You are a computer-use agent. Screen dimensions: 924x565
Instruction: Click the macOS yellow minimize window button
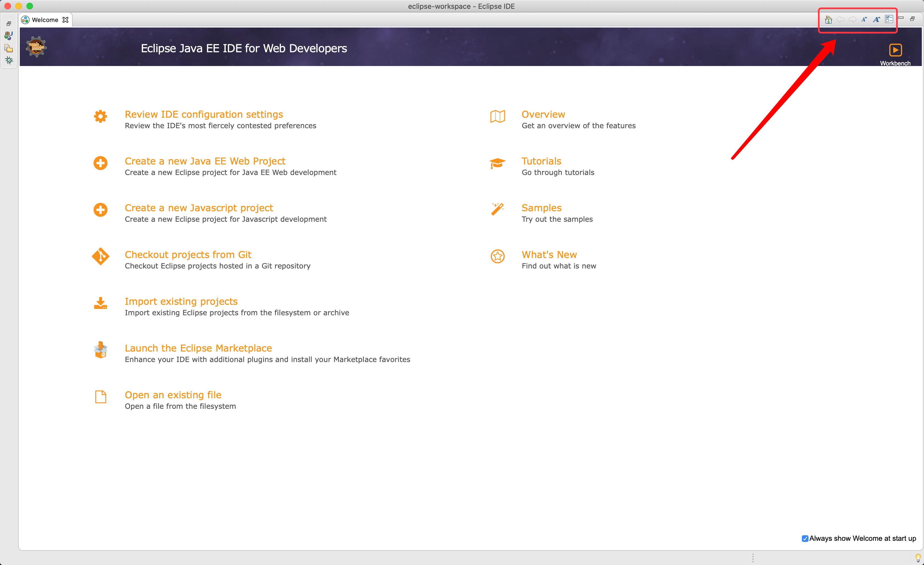[19, 6]
